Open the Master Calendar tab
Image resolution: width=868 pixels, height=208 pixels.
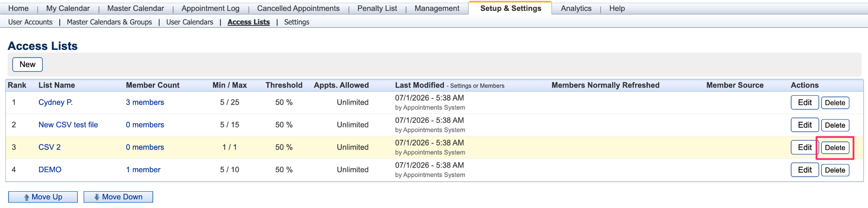(136, 8)
